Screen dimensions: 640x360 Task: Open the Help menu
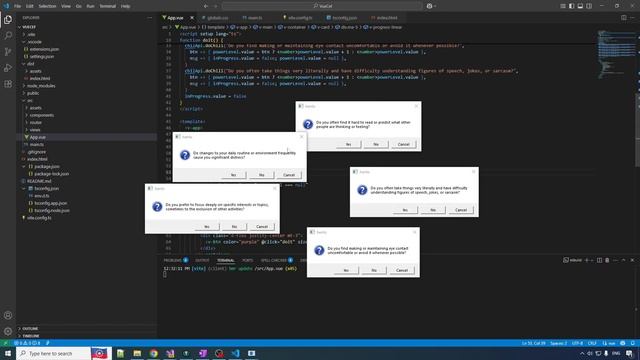[x=126, y=6]
